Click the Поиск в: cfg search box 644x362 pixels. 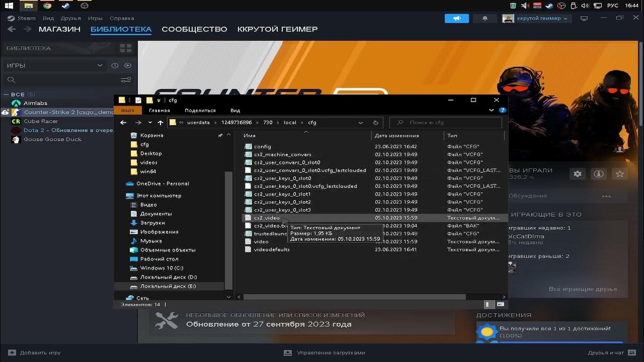tap(446, 123)
